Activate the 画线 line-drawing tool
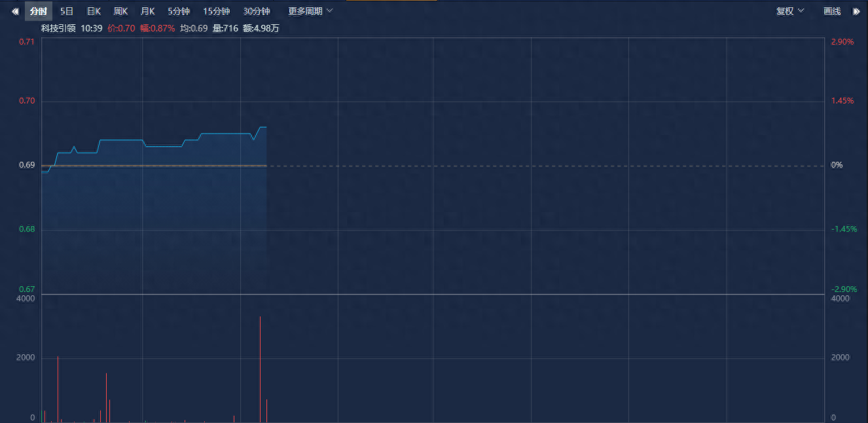This screenshot has height=423, width=868. click(831, 11)
